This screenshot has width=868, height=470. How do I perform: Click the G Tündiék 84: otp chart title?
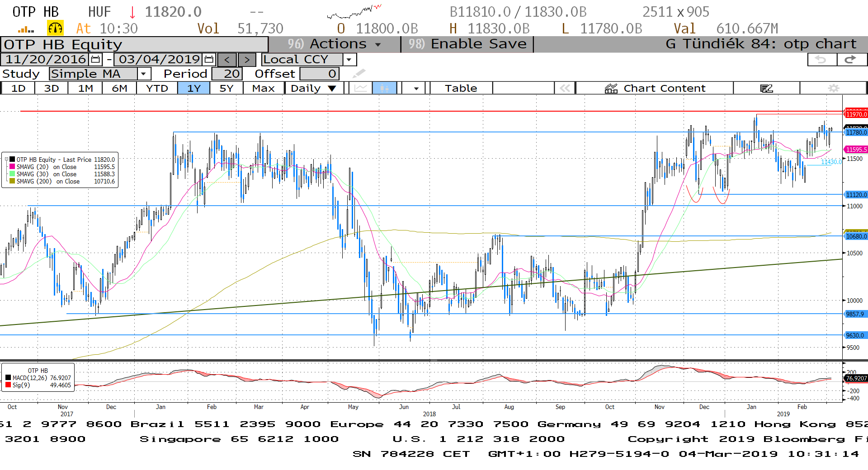click(761, 44)
